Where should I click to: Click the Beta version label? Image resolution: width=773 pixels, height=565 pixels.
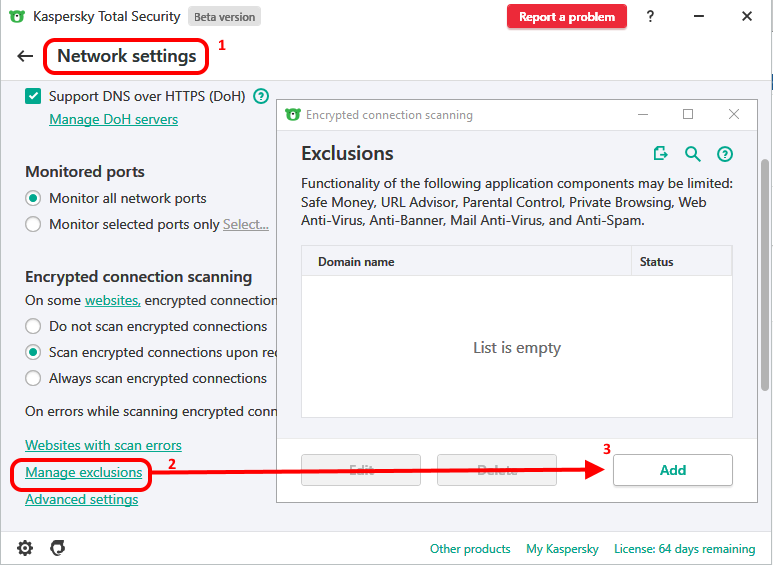pos(224,17)
